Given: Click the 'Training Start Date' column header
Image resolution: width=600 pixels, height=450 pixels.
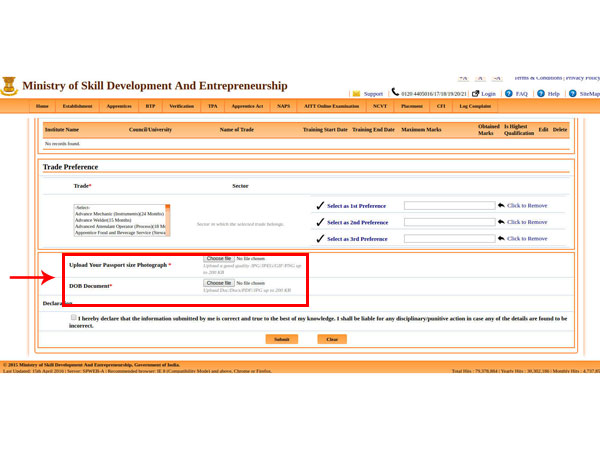Looking at the screenshot, I should click(325, 129).
